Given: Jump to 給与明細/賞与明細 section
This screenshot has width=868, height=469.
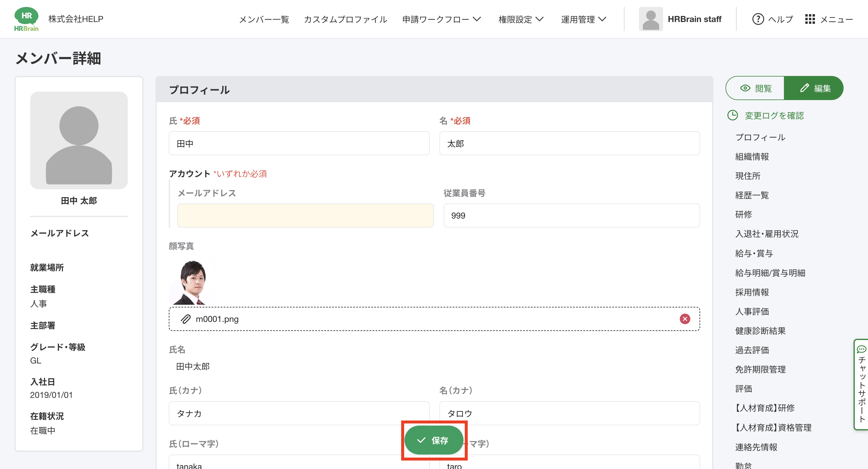Looking at the screenshot, I should coord(770,273).
